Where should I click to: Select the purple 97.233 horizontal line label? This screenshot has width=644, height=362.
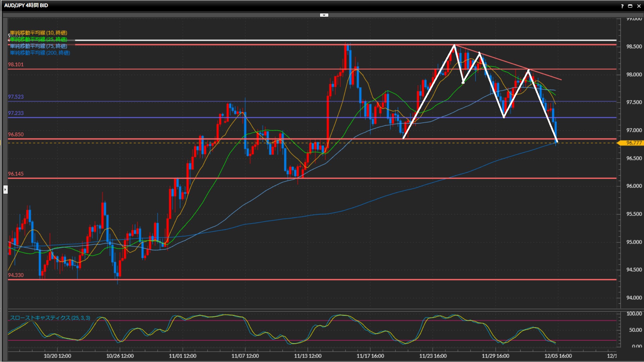coord(16,113)
